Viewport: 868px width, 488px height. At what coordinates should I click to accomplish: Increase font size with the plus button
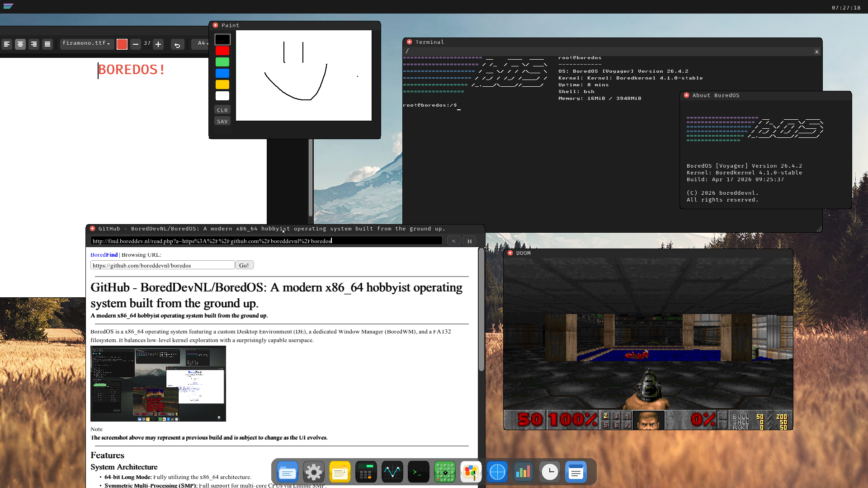pyautogui.click(x=158, y=44)
